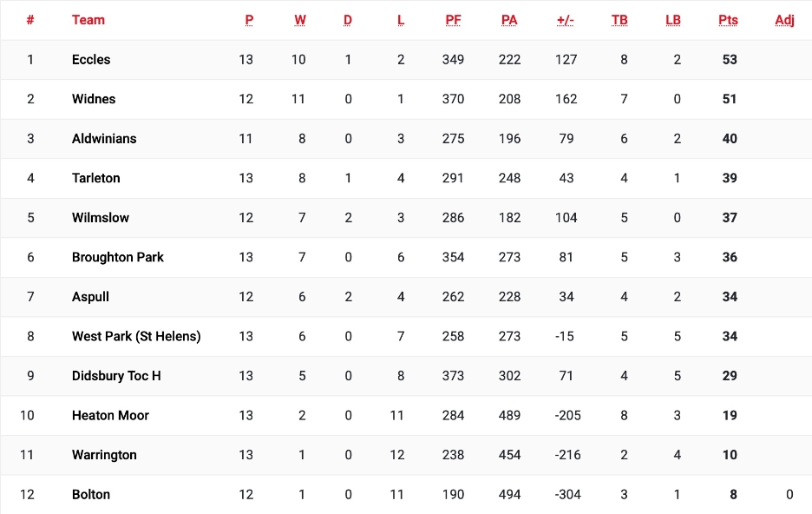Click the L (losses) column header
Screen dimensions: 812x514
pyautogui.click(x=401, y=20)
